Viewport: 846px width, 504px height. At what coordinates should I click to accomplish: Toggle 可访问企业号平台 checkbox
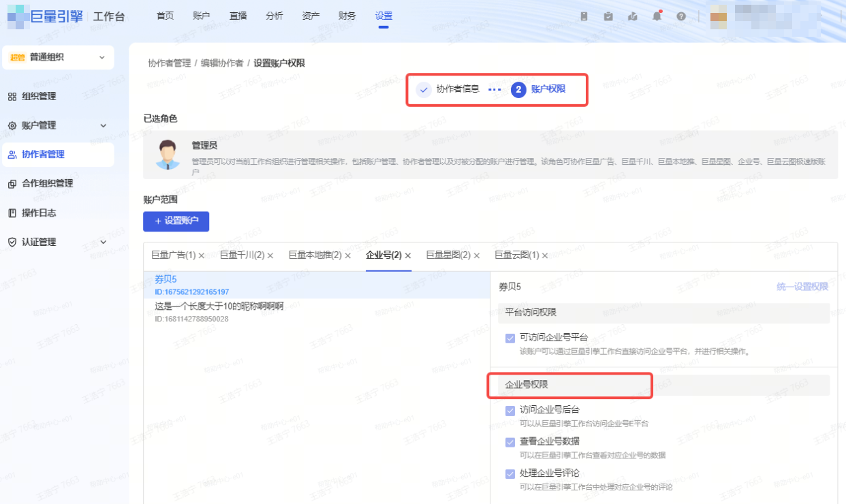pos(510,338)
